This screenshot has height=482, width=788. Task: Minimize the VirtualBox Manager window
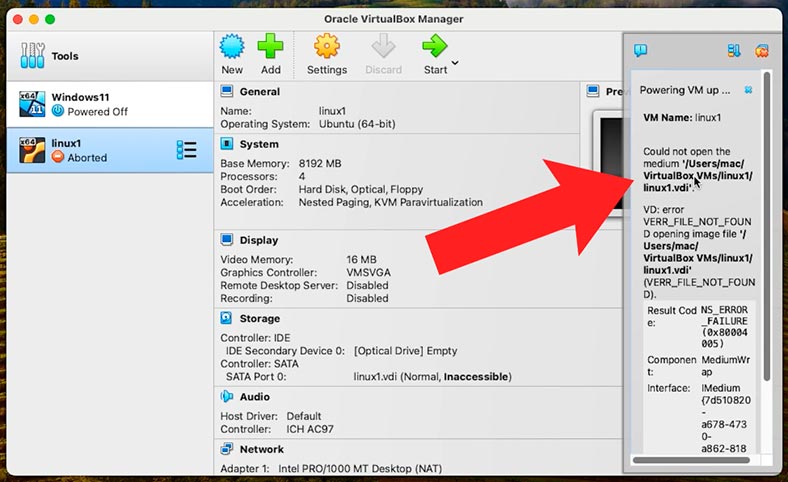click(x=34, y=19)
